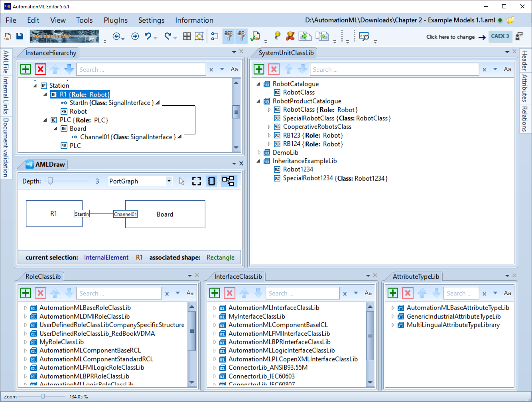This screenshot has width=532, height=402.
Task: Switch CAEX version with CAEX 3 button
Action: (x=500, y=36)
